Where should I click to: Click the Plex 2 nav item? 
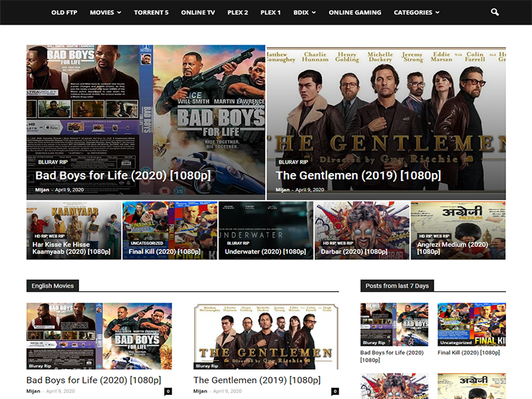[236, 13]
